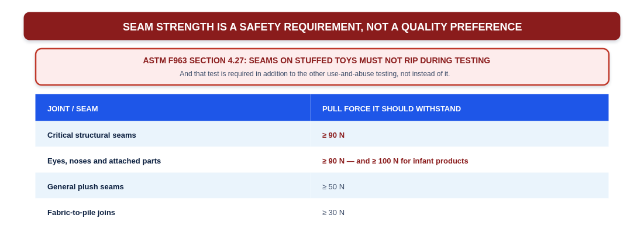The height and width of the screenshot is (235, 644).
Task: Click the 'And that test is required' subtitle text
Action: point(315,74)
